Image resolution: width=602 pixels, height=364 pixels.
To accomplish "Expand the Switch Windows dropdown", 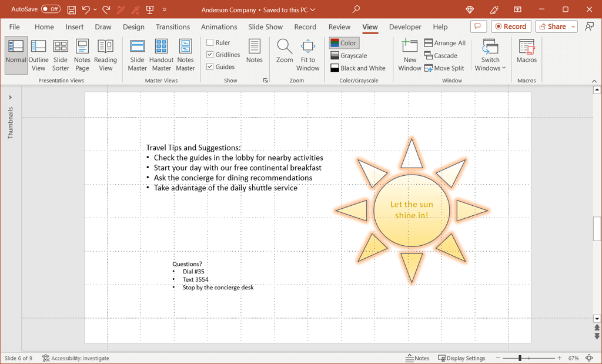I will click(490, 56).
